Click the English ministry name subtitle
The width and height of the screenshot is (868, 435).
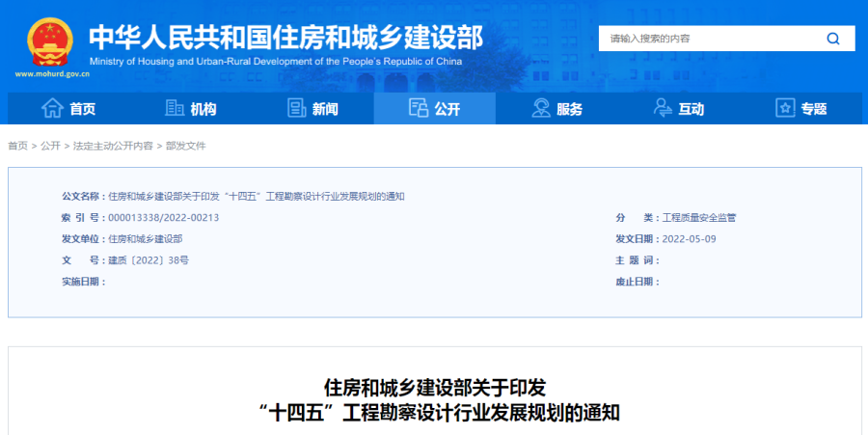coord(276,62)
